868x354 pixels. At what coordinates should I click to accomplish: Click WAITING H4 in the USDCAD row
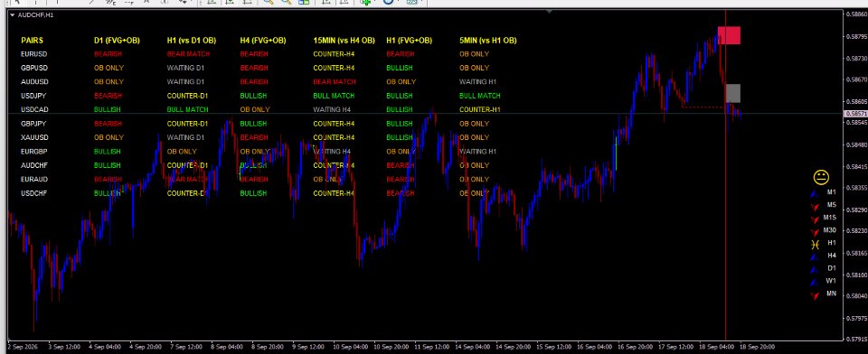(x=332, y=109)
